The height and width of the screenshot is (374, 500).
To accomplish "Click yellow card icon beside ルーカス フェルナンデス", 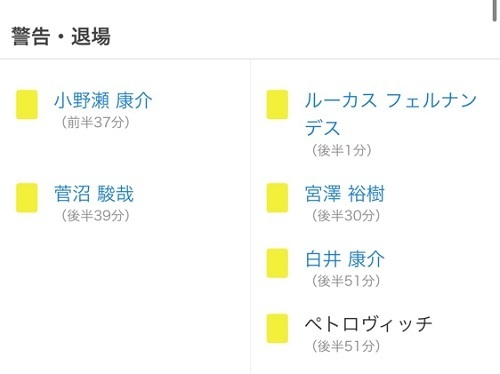I will tap(277, 104).
